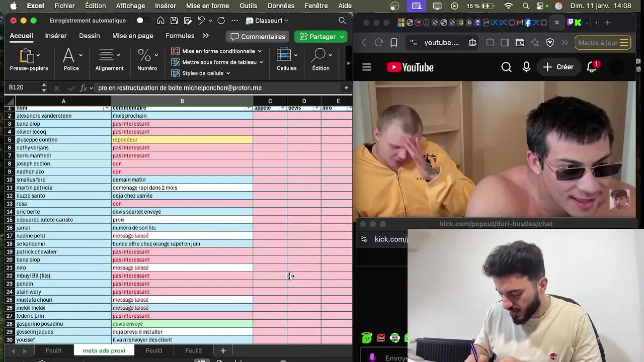Select cell 'alexandre vandersteen'

point(63,116)
